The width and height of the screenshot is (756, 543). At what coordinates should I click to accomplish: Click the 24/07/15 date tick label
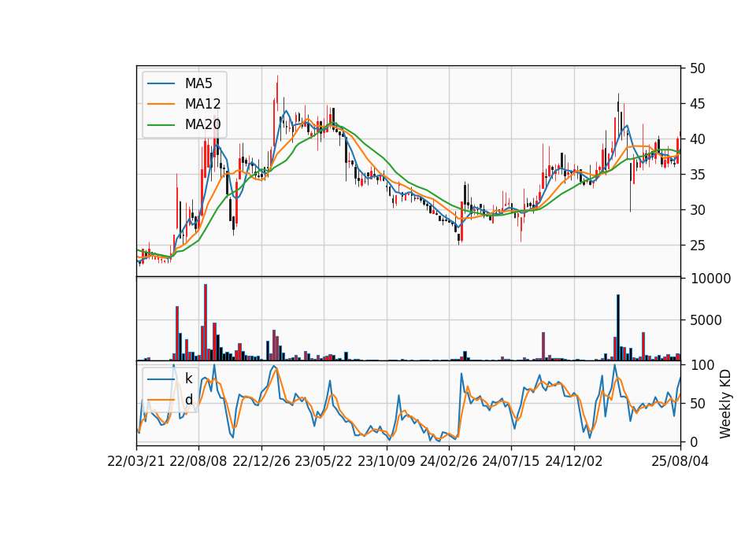coord(511,461)
